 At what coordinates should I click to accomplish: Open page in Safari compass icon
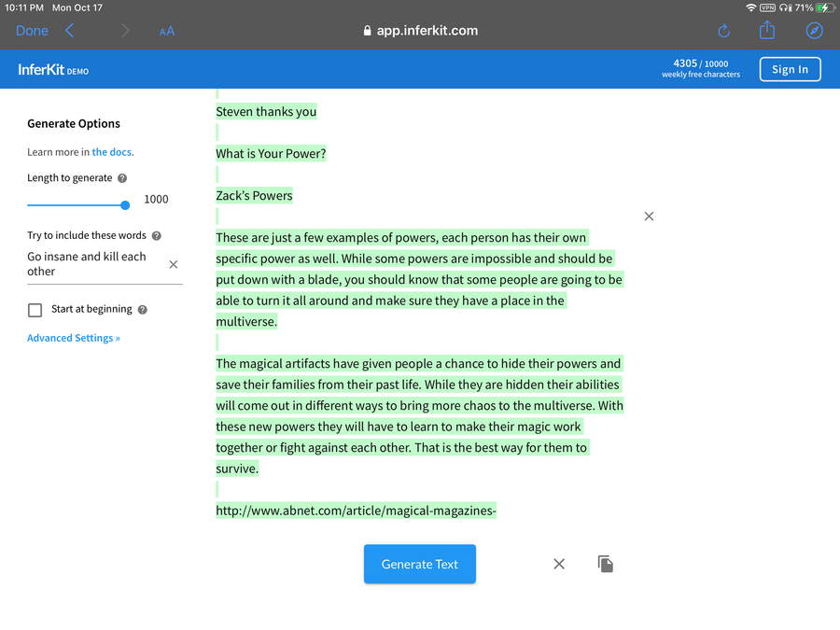tap(814, 31)
